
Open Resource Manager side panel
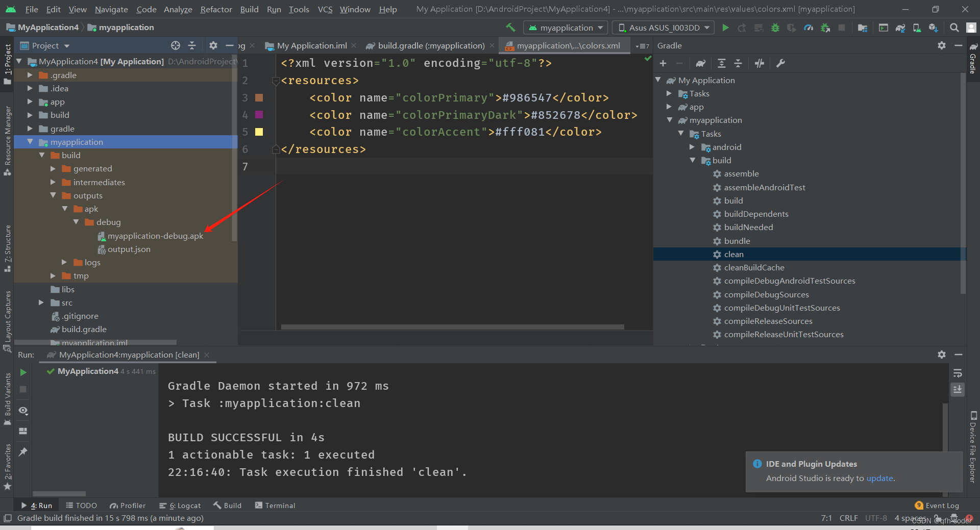8,141
